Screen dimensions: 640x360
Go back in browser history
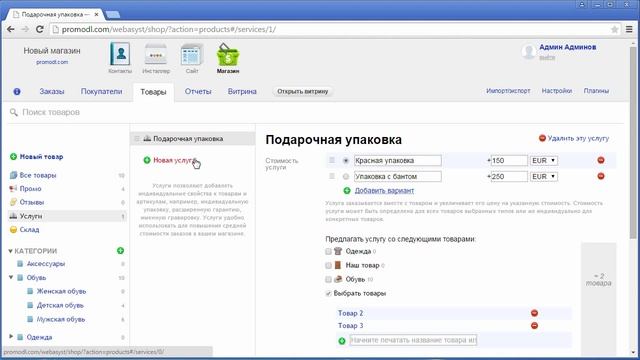tap(11, 29)
